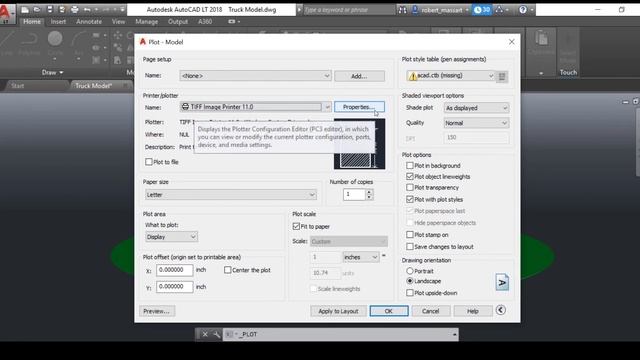Click the New drawing icon
The height and width of the screenshot is (360, 640).
[x=25, y=9]
